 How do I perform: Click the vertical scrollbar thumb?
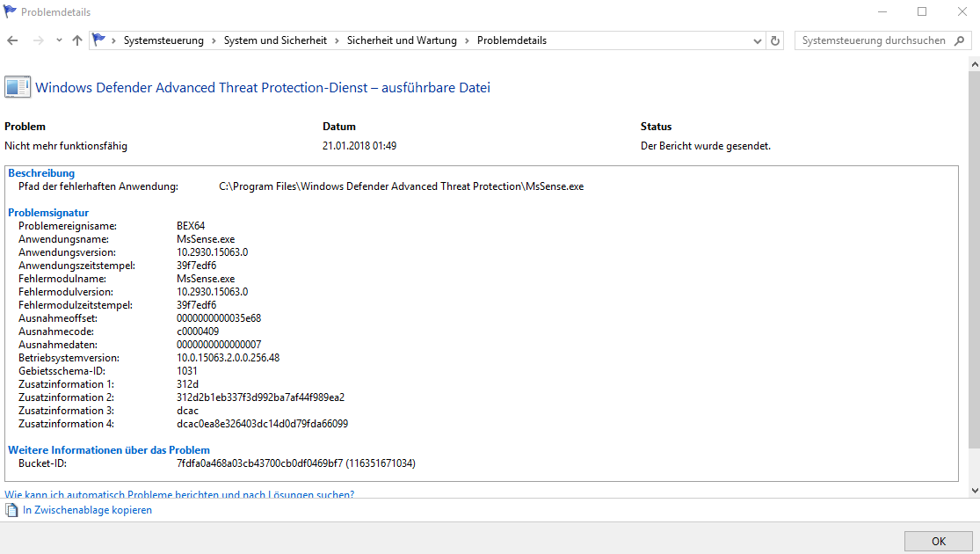975,259
